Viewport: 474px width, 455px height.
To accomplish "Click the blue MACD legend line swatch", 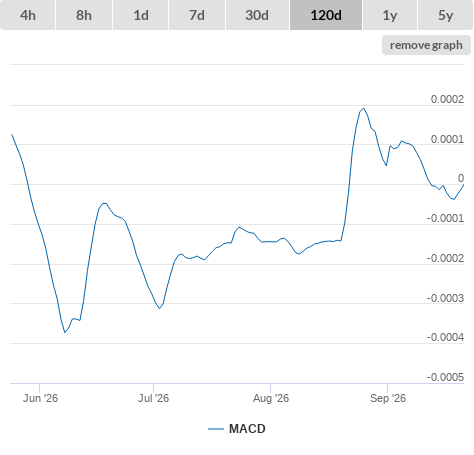I will click(x=216, y=429).
